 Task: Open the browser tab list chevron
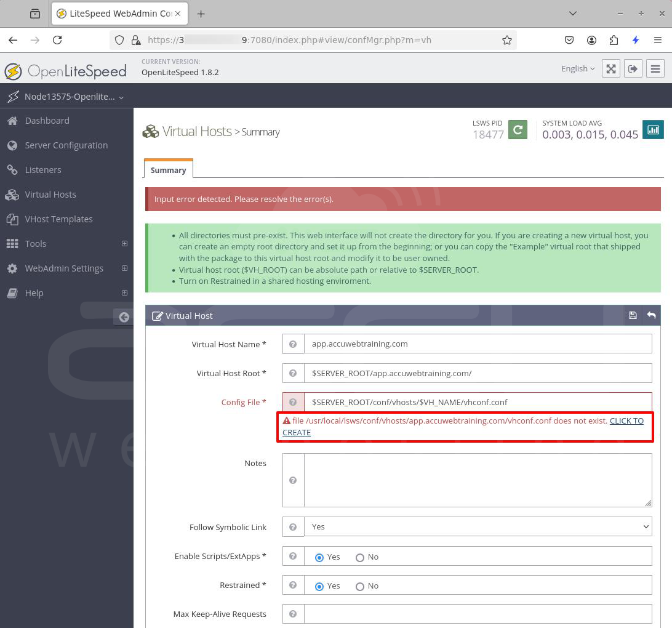click(572, 14)
